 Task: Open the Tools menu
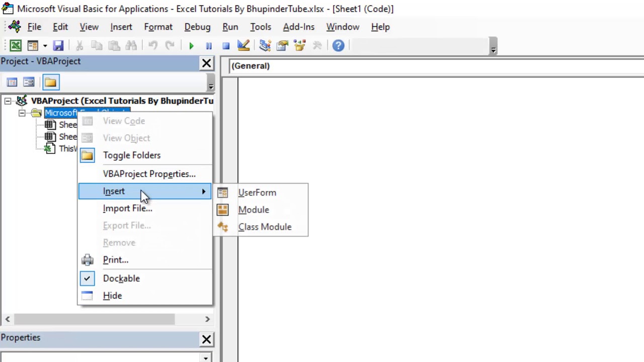(261, 27)
